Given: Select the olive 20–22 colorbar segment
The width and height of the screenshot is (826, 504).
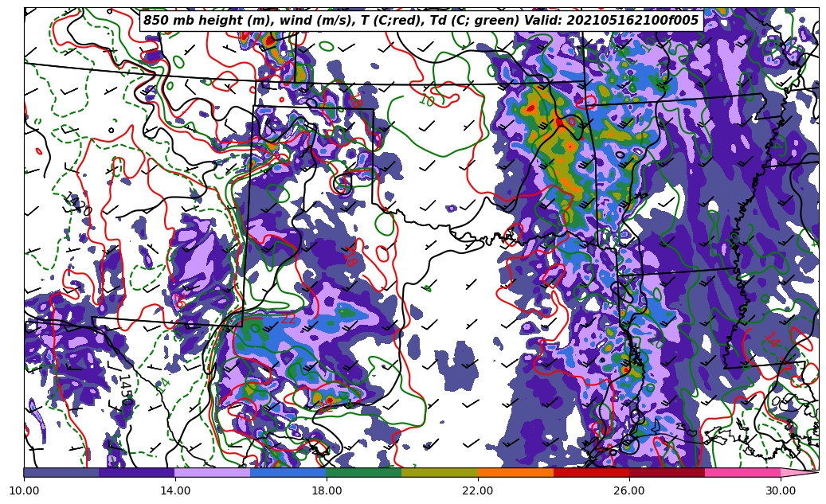Looking at the screenshot, I should pos(440,472).
